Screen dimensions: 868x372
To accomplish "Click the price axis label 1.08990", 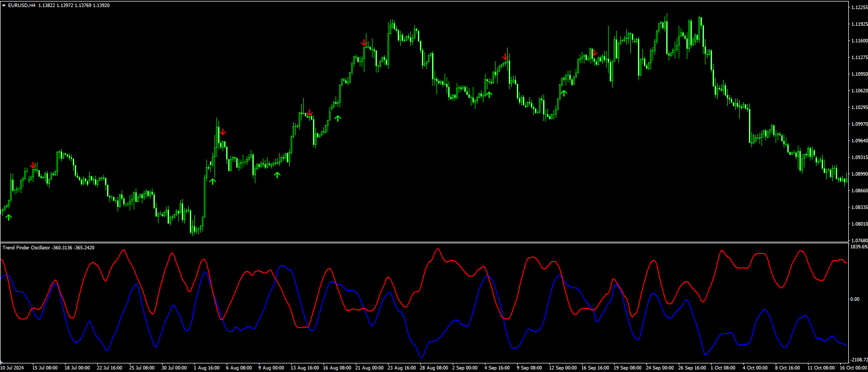I will [859, 174].
